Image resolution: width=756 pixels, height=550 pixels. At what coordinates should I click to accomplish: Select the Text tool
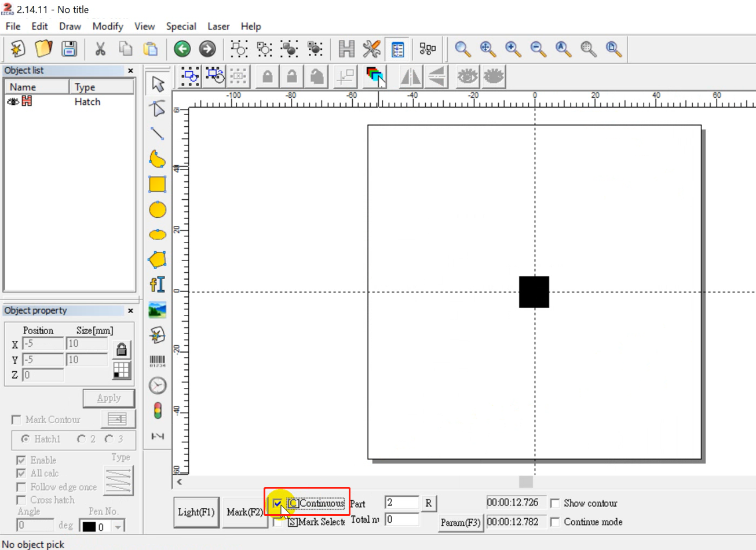tap(158, 284)
